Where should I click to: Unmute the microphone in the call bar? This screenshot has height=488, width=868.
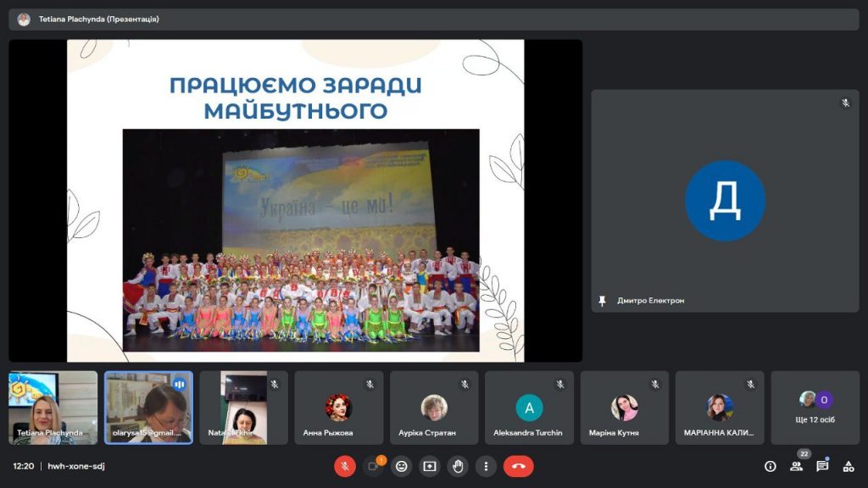pos(345,466)
